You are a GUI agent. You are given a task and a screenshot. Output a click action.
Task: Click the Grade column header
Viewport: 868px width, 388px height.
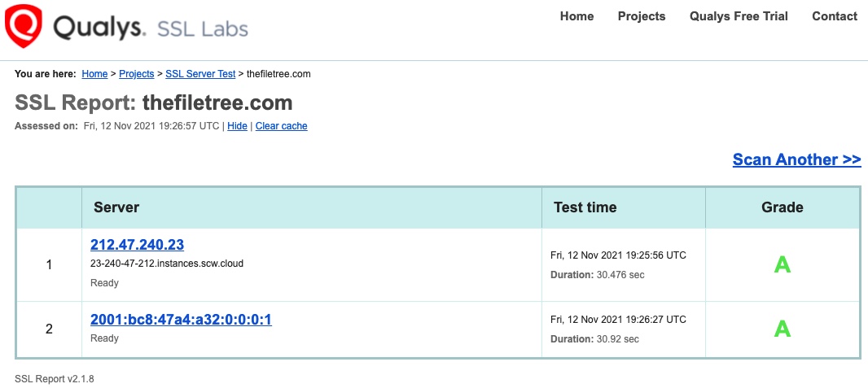pos(783,207)
